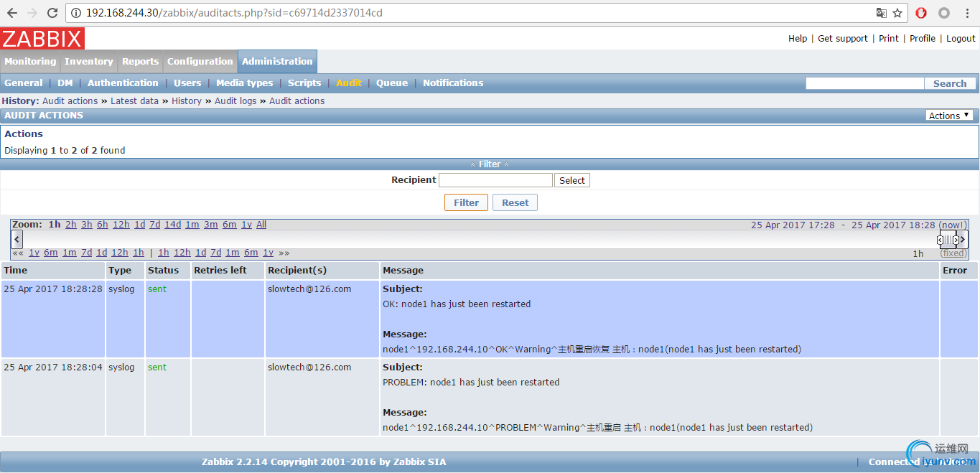Bookmark page with star icon
Viewport: 980px width, 473px height.
897,13
